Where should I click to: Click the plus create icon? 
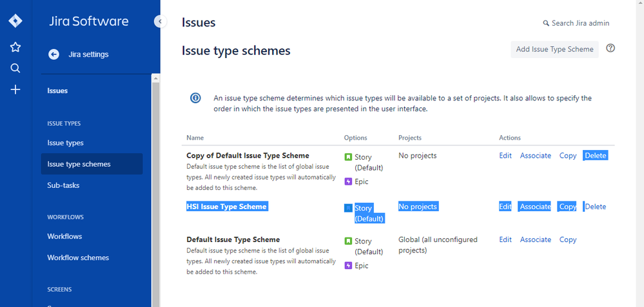pyautogui.click(x=15, y=89)
